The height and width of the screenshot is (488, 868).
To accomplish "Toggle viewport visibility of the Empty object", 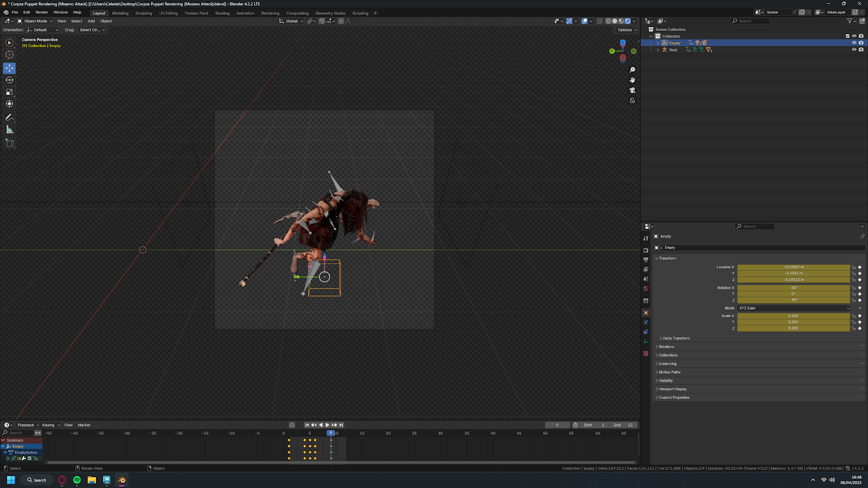I will [854, 43].
